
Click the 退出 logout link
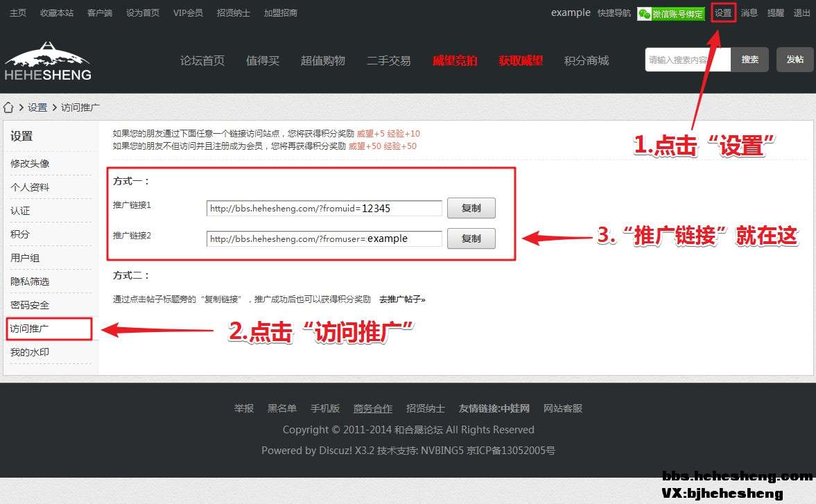coord(801,12)
